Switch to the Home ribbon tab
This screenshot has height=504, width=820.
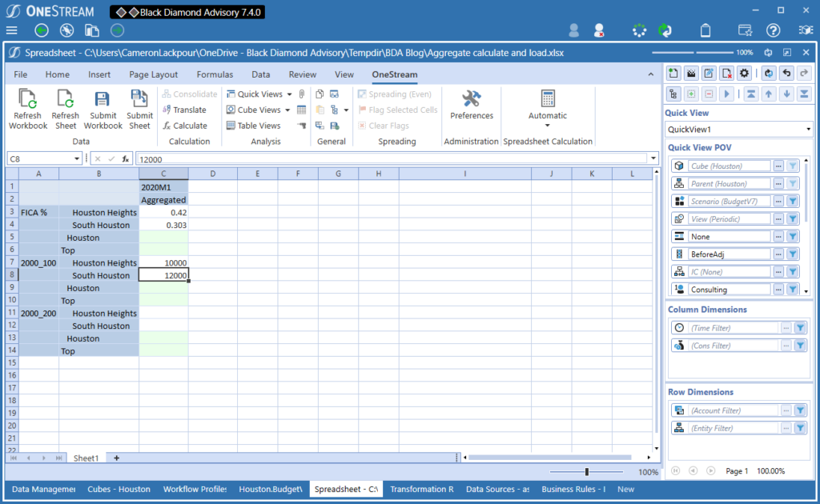coord(57,74)
